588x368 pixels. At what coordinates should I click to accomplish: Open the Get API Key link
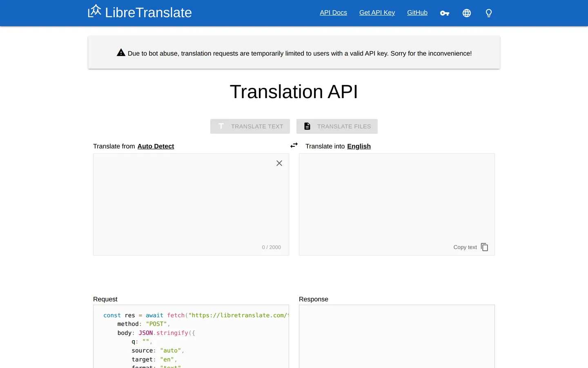[377, 13]
